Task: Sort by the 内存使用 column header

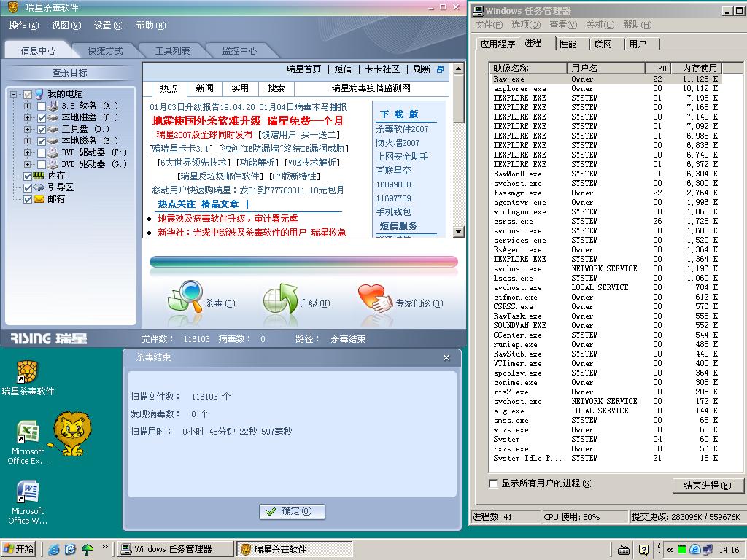Action: click(x=696, y=68)
